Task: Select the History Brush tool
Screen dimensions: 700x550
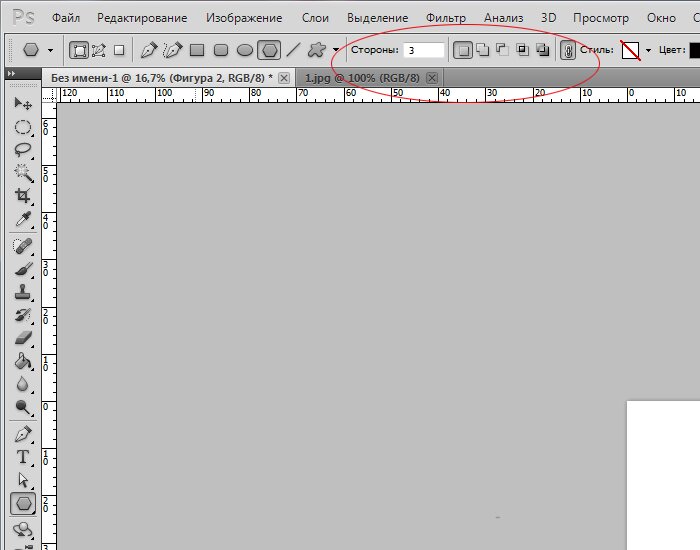Action: point(23,315)
